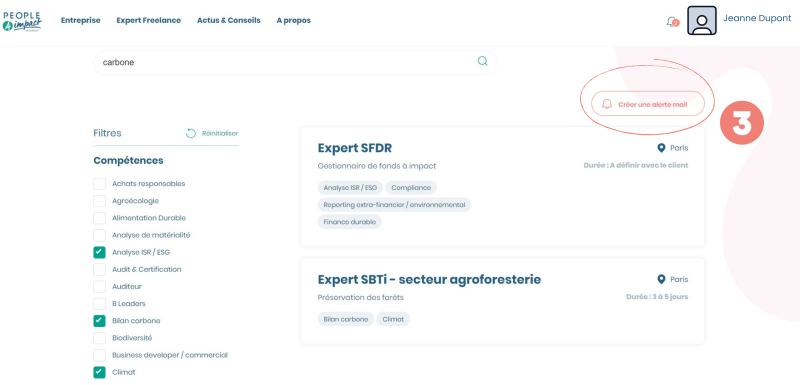This screenshot has height=385, width=800.
Task: Click the Créer une alerte mail button
Action: pos(647,104)
